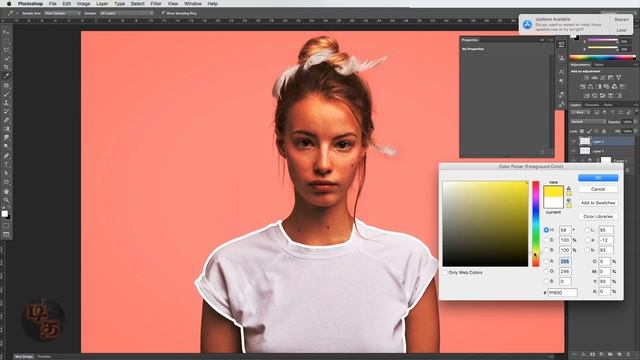Click Cancel in Color Picker
This screenshot has width=640, height=360.
point(598,189)
